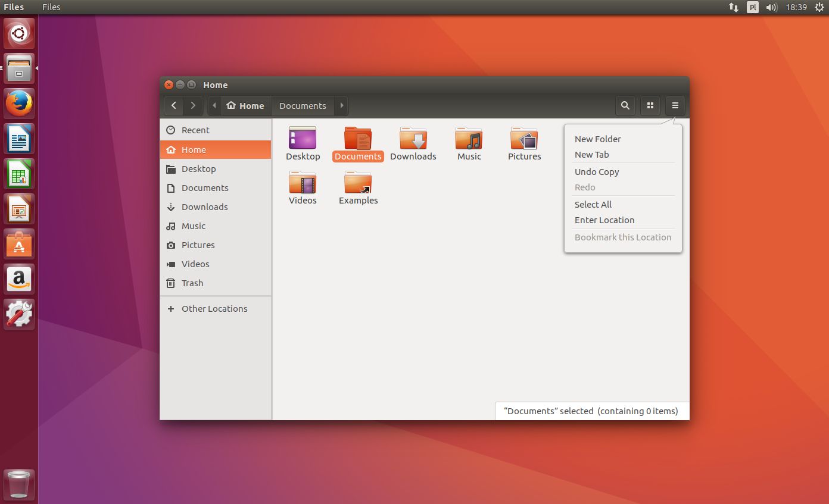Expand path bar with the left triangle

coord(214,106)
